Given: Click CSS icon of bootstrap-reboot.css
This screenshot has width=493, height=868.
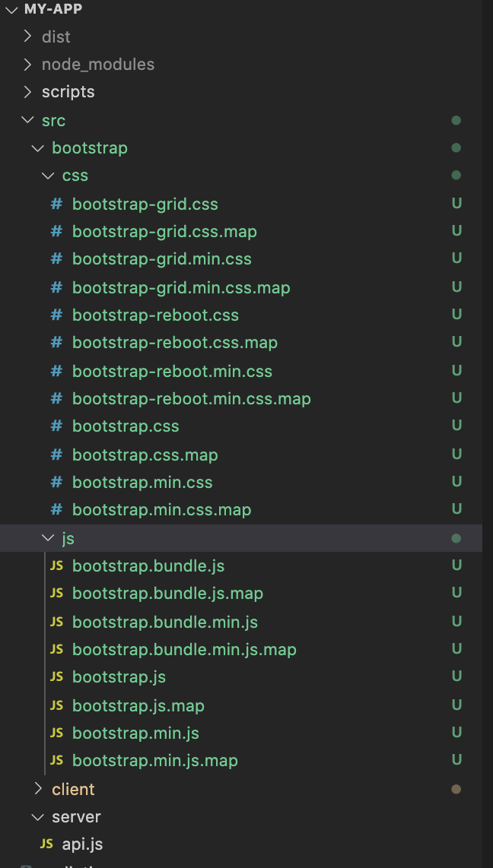Looking at the screenshot, I should (56, 315).
